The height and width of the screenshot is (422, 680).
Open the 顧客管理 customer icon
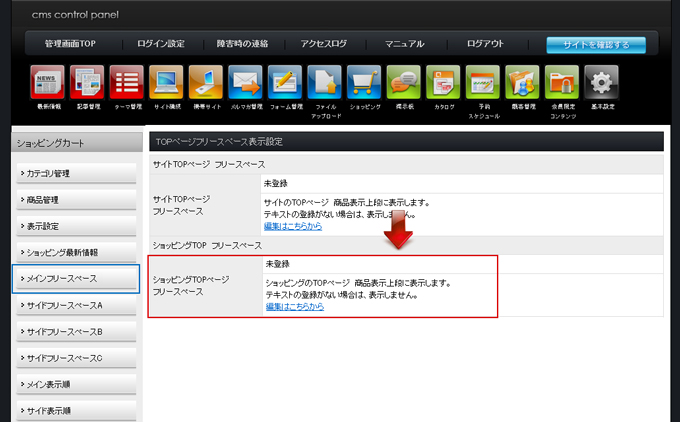click(522, 83)
